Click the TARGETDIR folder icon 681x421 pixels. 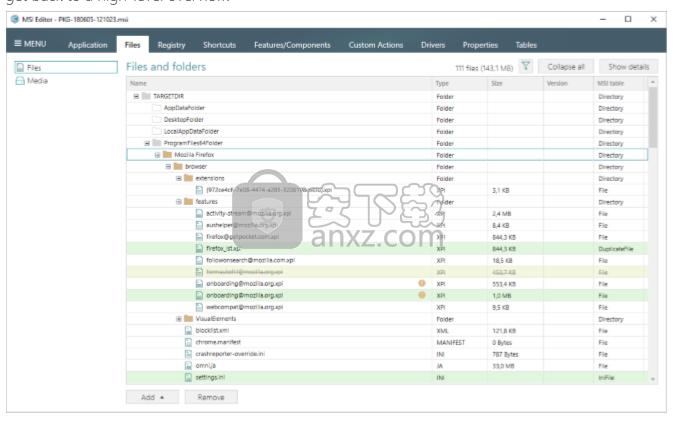click(x=146, y=96)
